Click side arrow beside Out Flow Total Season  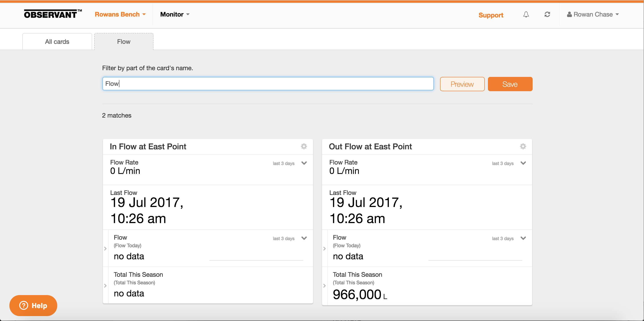click(324, 285)
